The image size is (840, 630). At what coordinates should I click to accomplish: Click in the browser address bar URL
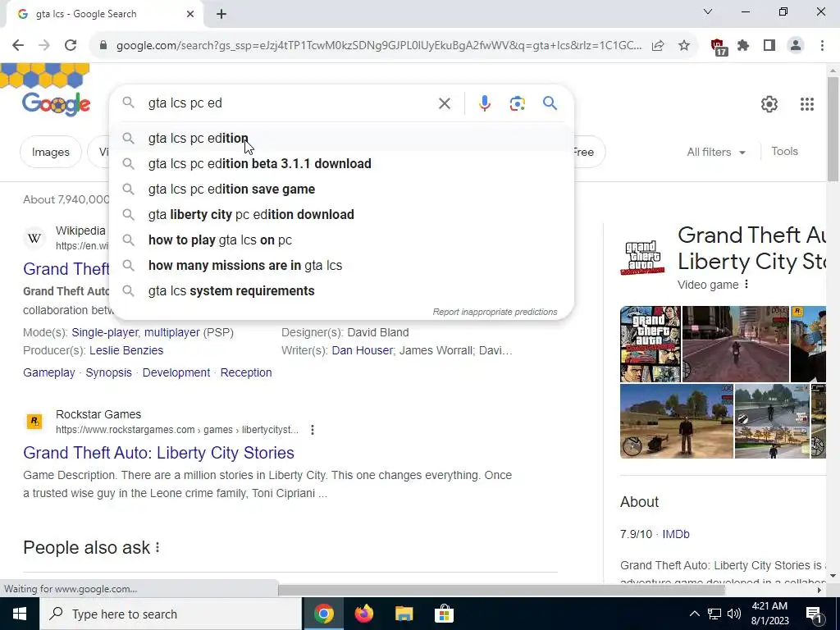pos(378,46)
